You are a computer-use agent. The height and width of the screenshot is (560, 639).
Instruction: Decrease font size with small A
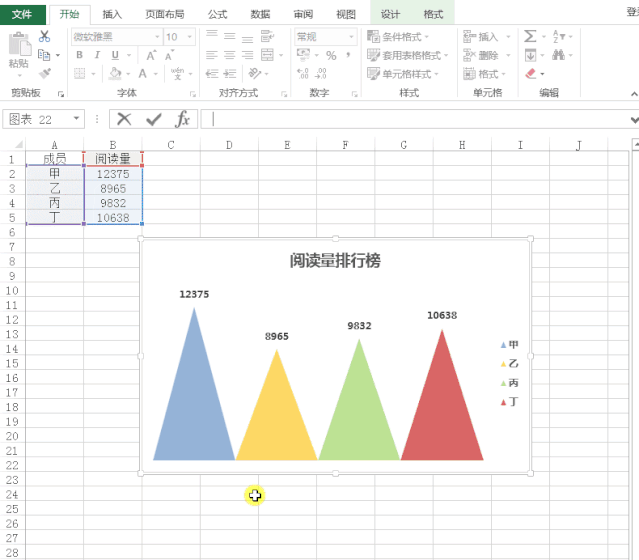click(170, 55)
